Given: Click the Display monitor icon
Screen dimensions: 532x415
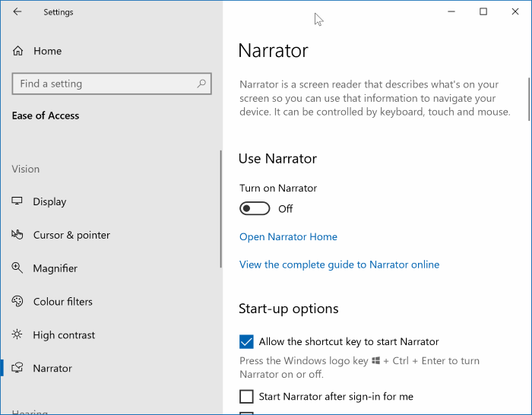Looking at the screenshot, I should [17, 201].
